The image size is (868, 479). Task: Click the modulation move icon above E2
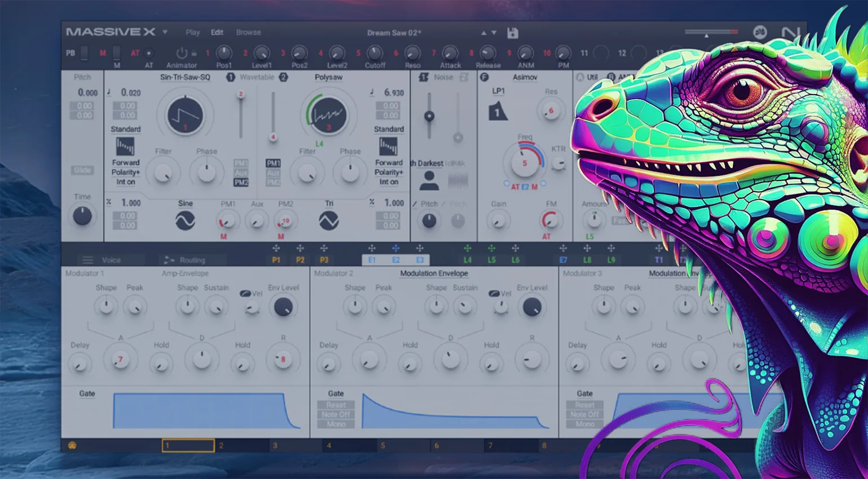pos(396,249)
